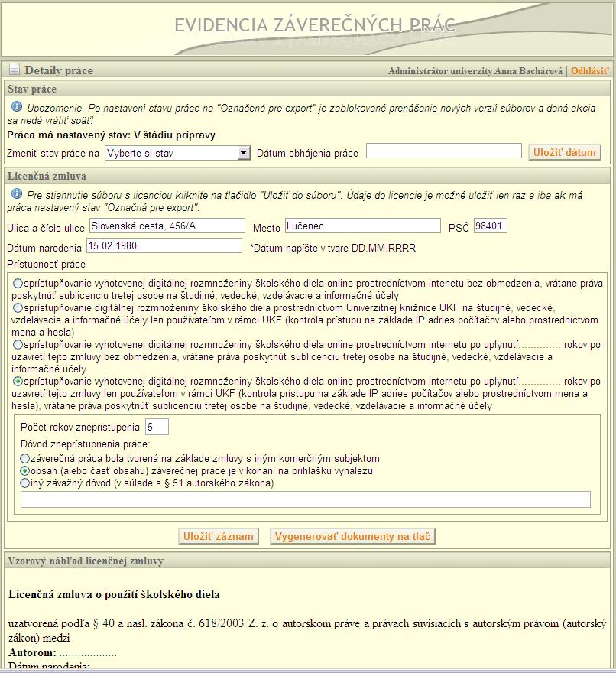Edit the Dátum narodenia field
Image resolution: width=616 pixels, height=673 pixels.
(x=164, y=245)
